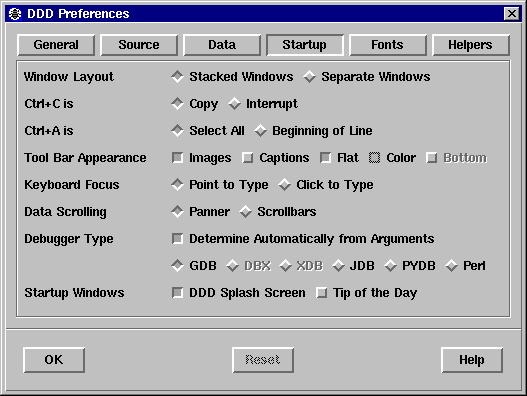Click the Data Scrolling label
527x396 pixels.
click(x=65, y=212)
